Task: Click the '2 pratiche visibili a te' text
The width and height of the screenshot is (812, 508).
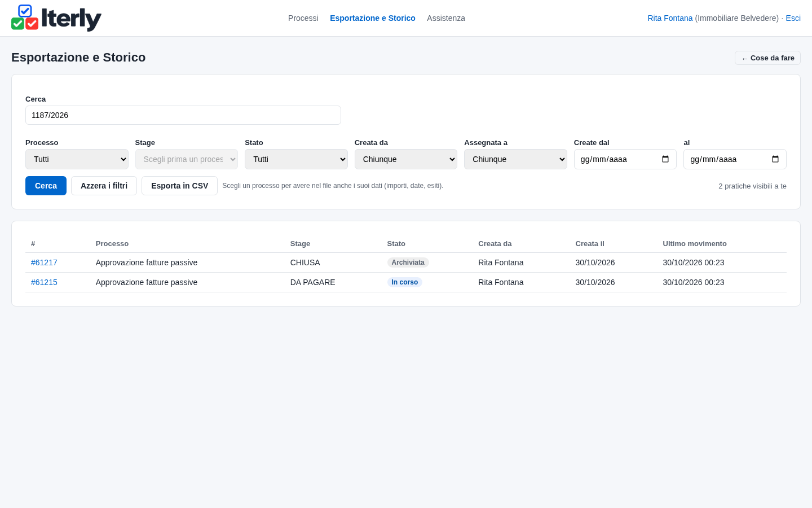Action: pyautogui.click(x=752, y=186)
